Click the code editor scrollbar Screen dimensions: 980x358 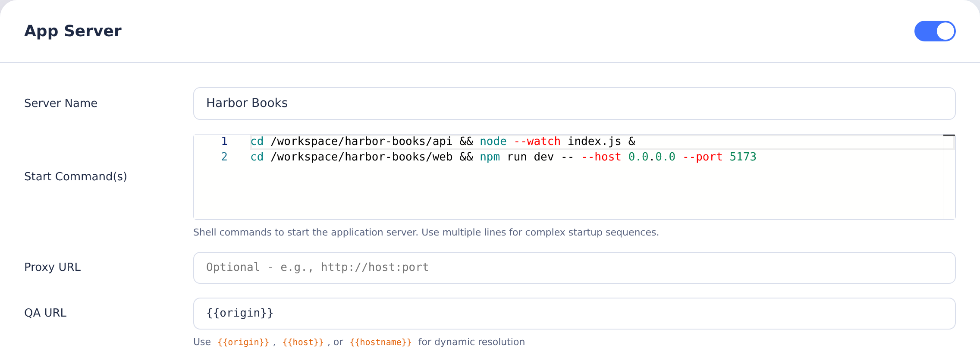[x=949, y=177]
